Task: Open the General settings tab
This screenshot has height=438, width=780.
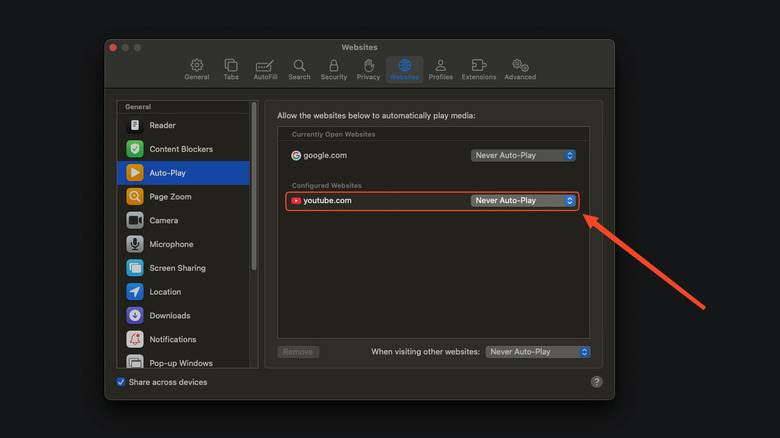Action: pyautogui.click(x=197, y=69)
